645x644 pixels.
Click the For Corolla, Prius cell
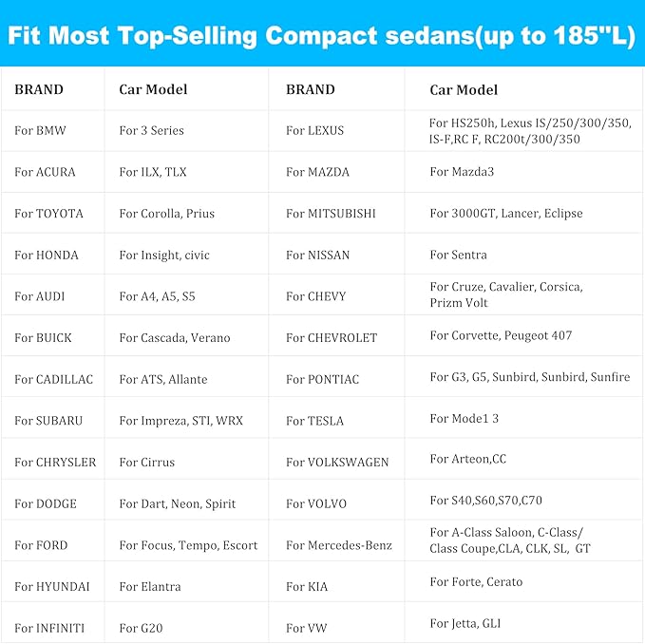coord(161,214)
